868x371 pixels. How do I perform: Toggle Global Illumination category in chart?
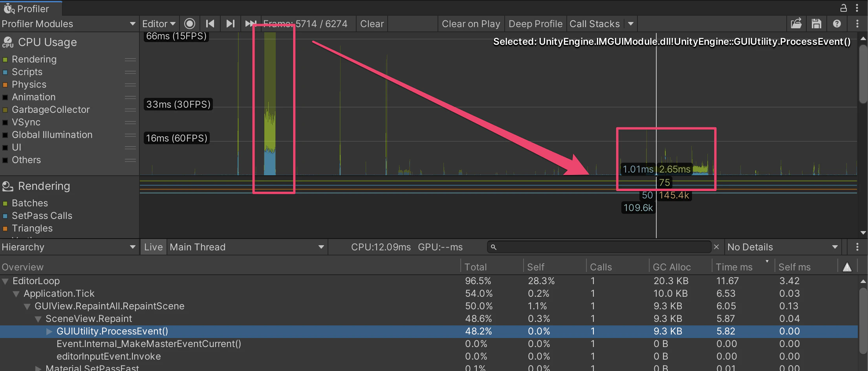coord(5,135)
